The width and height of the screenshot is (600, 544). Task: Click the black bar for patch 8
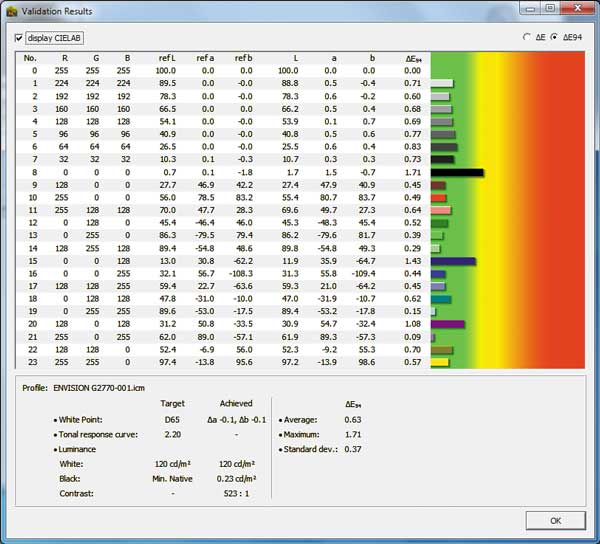pyautogui.click(x=457, y=173)
